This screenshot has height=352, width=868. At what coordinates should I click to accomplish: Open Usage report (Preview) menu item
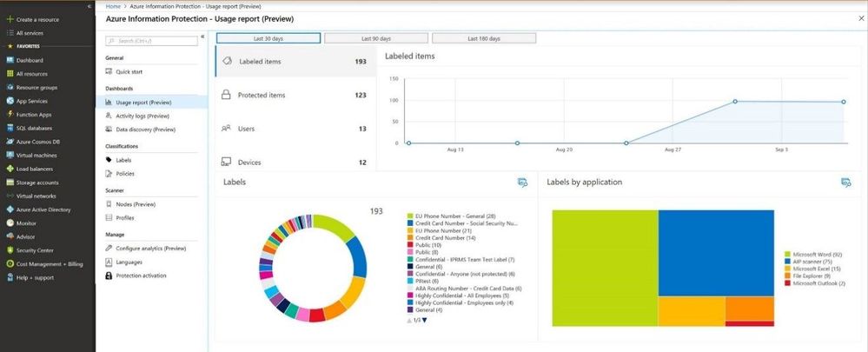(152, 103)
